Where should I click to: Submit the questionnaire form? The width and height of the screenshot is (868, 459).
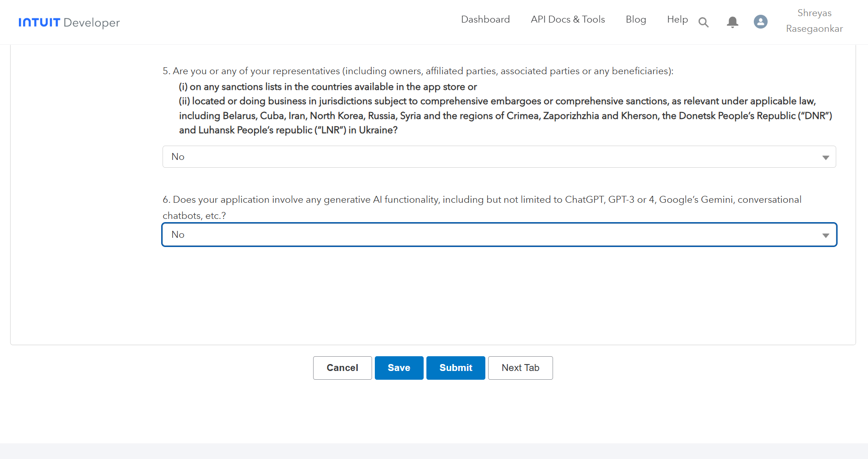455,368
